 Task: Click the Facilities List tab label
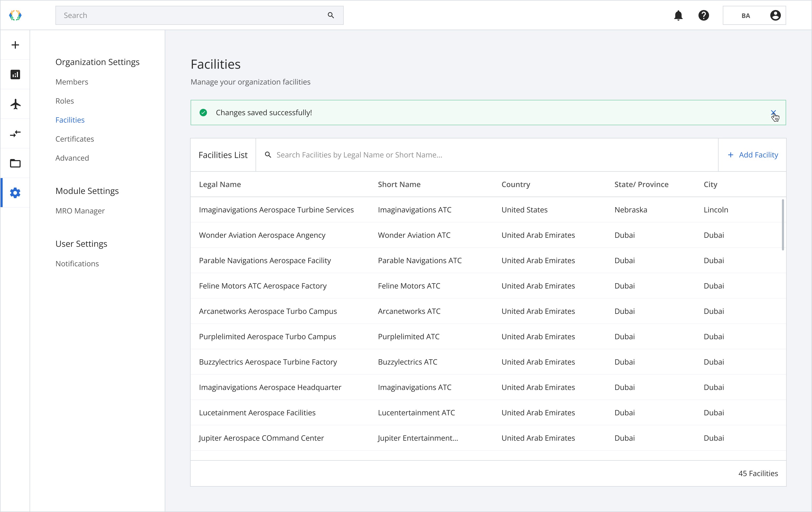[223, 155]
